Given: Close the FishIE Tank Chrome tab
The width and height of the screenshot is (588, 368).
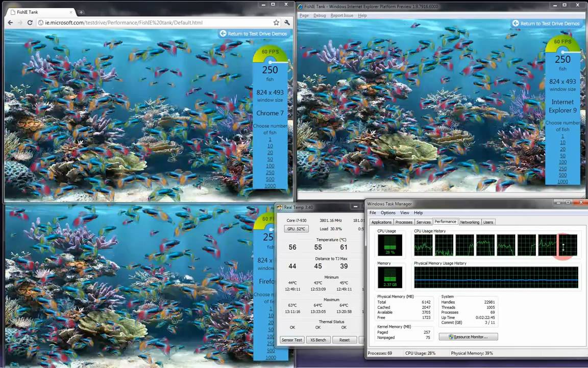Looking at the screenshot, I should click(x=71, y=12).
